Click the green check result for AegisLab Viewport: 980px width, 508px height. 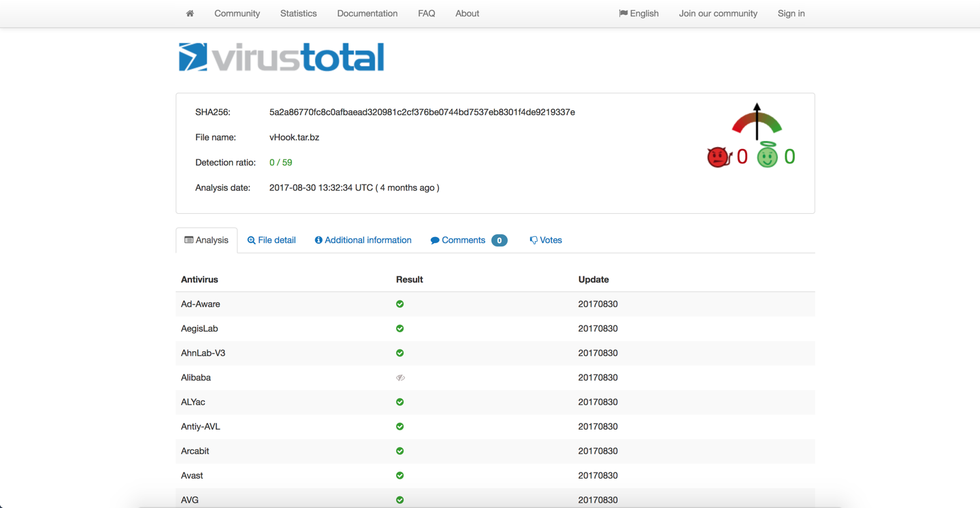coord(399,328)
